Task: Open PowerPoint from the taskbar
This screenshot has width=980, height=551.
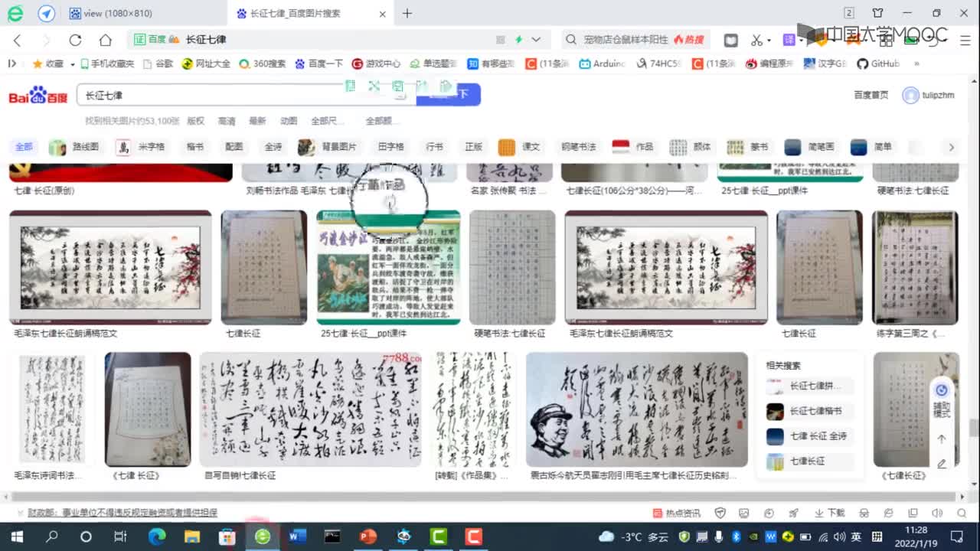Action: click(x=368, y=536)
